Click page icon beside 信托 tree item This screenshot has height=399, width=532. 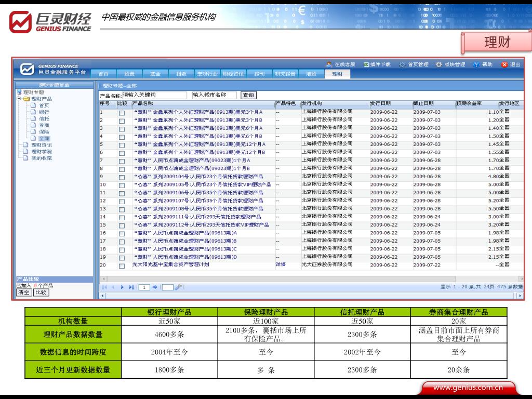(x=33, y=118)
